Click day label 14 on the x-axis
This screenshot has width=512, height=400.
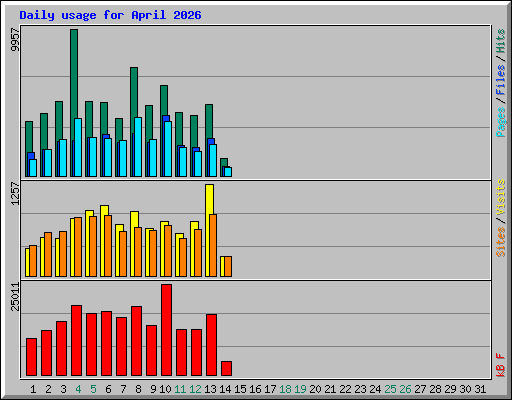click(225, 389)
